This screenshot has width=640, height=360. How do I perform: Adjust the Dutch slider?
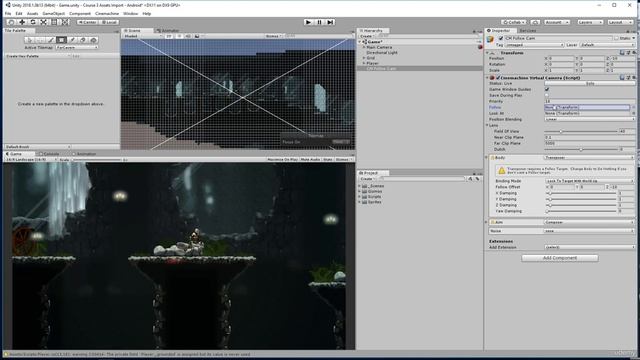point(581,149)
